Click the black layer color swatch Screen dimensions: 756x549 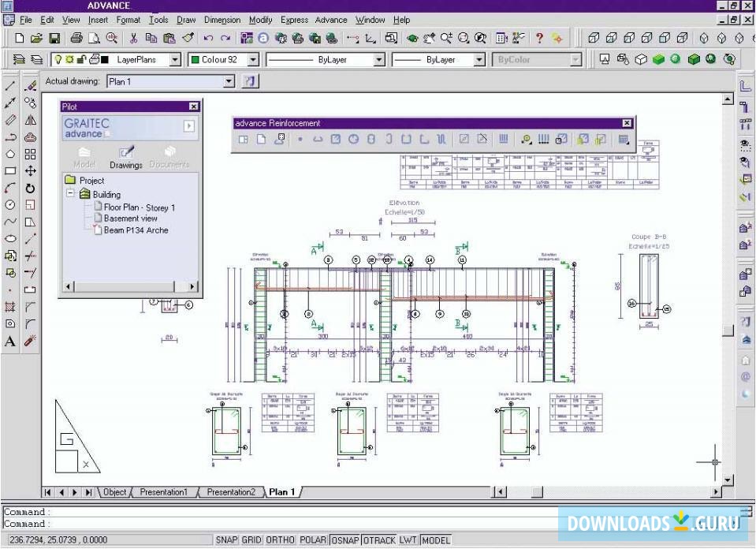pyautogui.click(x=105, y=60)
